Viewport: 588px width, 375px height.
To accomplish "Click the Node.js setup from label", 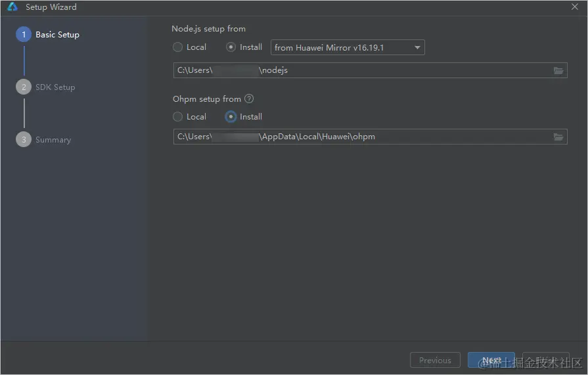I will pos(208,29).
